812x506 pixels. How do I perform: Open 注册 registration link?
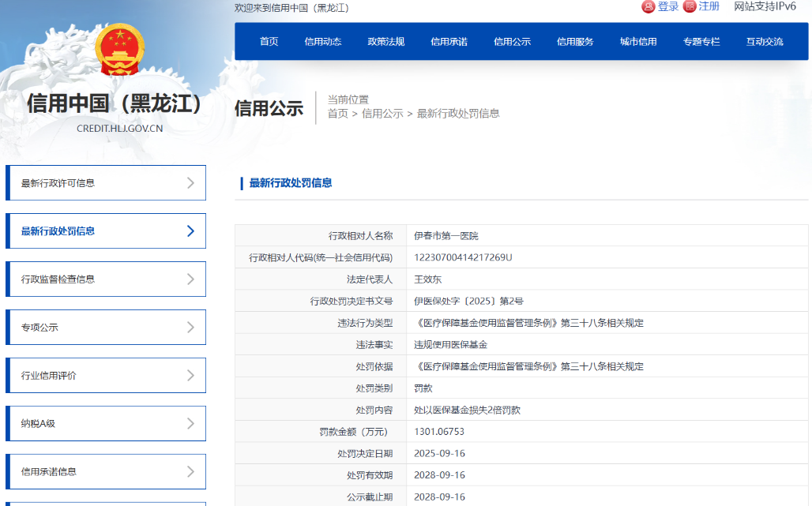(x=709, y=7)
